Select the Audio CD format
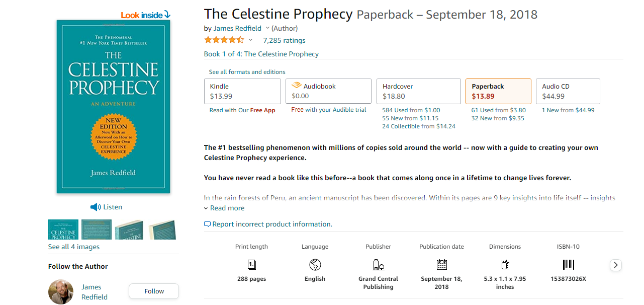Screen dimensions: 644x305 pyautogui.click(x=568, y=91)
